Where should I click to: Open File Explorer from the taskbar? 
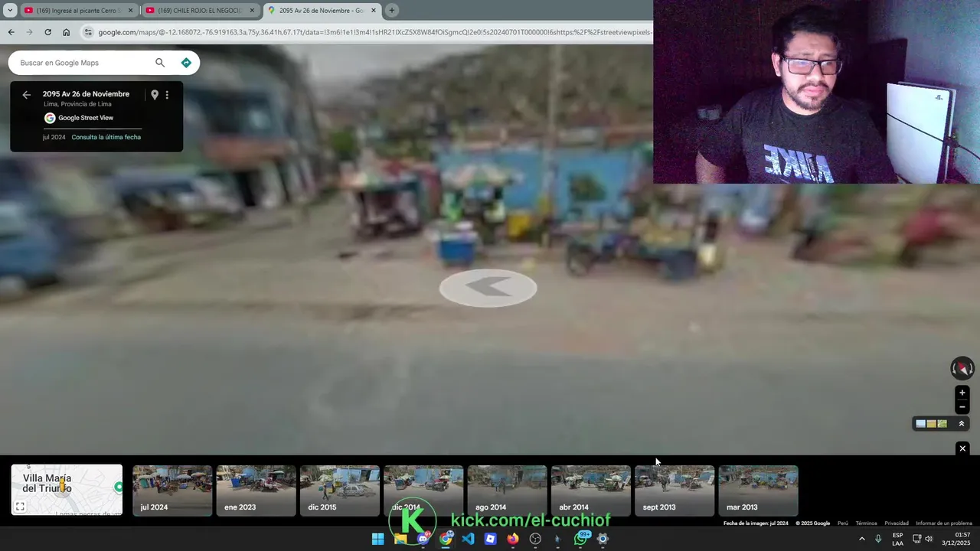click(x=400, y=539)
